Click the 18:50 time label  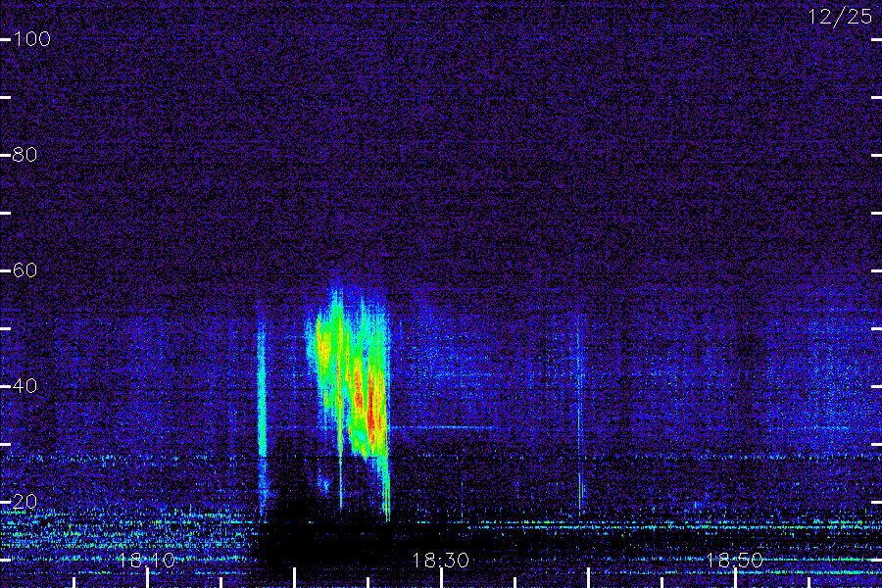point(734,561)
